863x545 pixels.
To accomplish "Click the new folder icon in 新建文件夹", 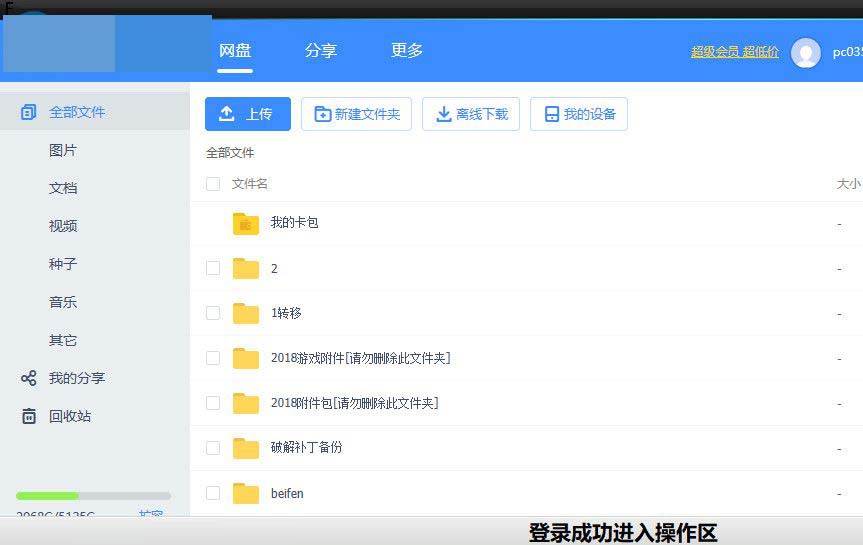I will (x=323, y=114).
